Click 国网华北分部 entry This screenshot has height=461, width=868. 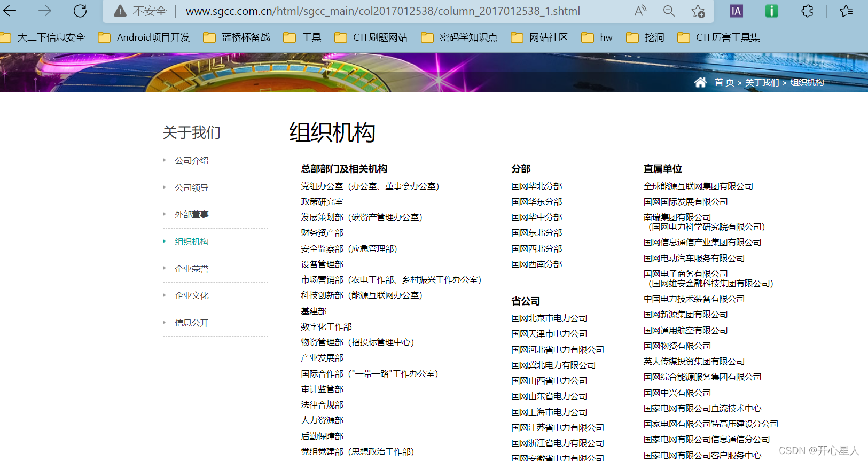(537, 186)
